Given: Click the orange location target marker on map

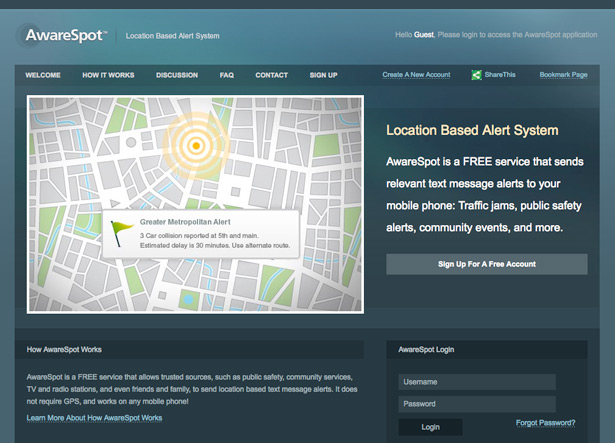Looking at the screenshot, I should [x=196, y=146].
